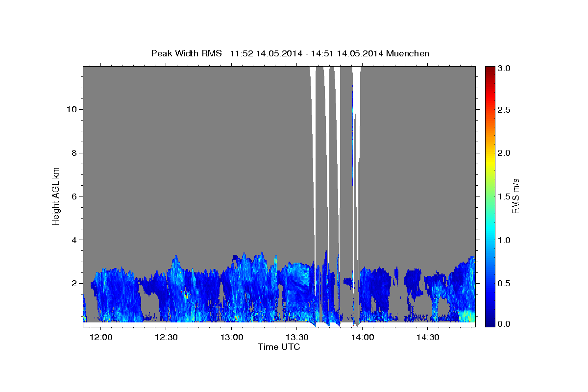The image size is (588, 392).
Task: Click the 13:00 time tick label
Action: pos(231,337)
